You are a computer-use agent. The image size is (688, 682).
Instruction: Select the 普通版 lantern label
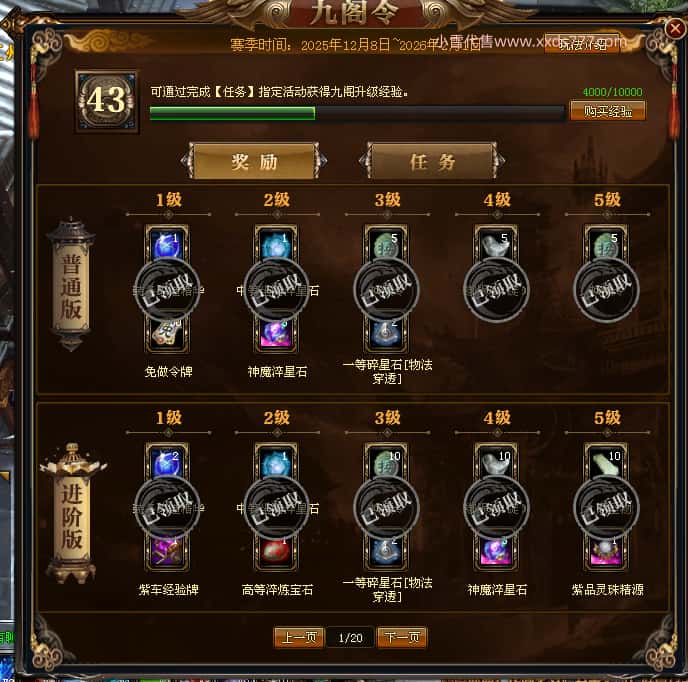click(71, 286)
